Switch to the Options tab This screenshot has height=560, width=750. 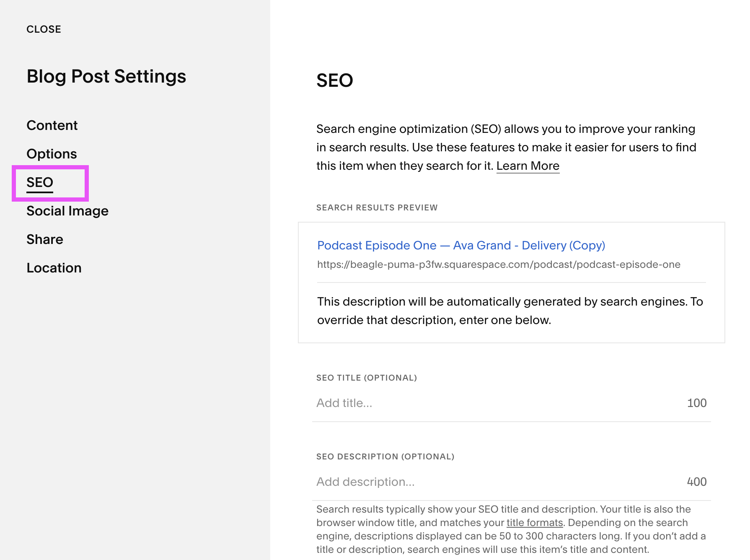[52, 154]
